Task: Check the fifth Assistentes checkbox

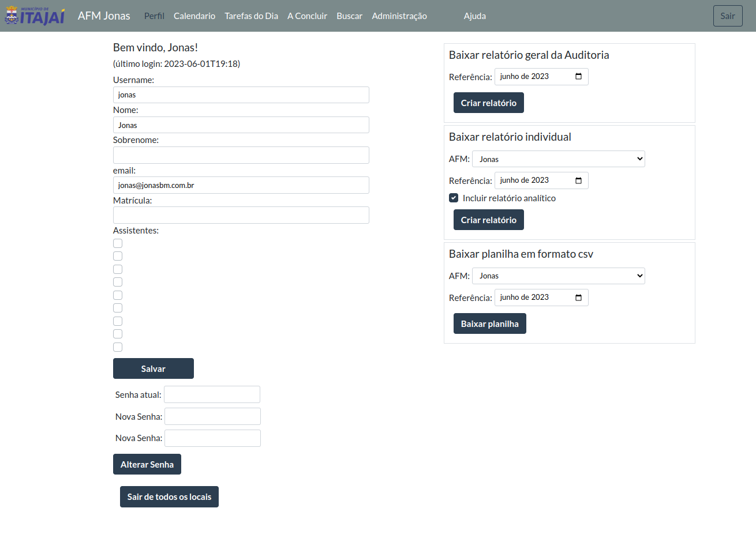Action: point(118,295)
